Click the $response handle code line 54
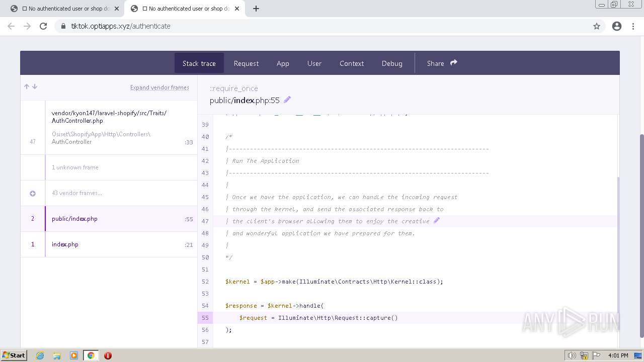 [x=275, y=306]
